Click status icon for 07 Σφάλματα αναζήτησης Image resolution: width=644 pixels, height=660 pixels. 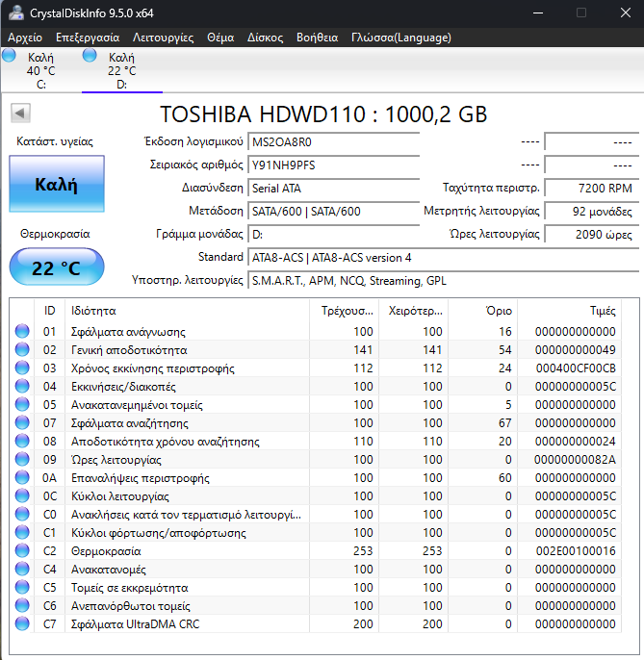tap(22, 423)
